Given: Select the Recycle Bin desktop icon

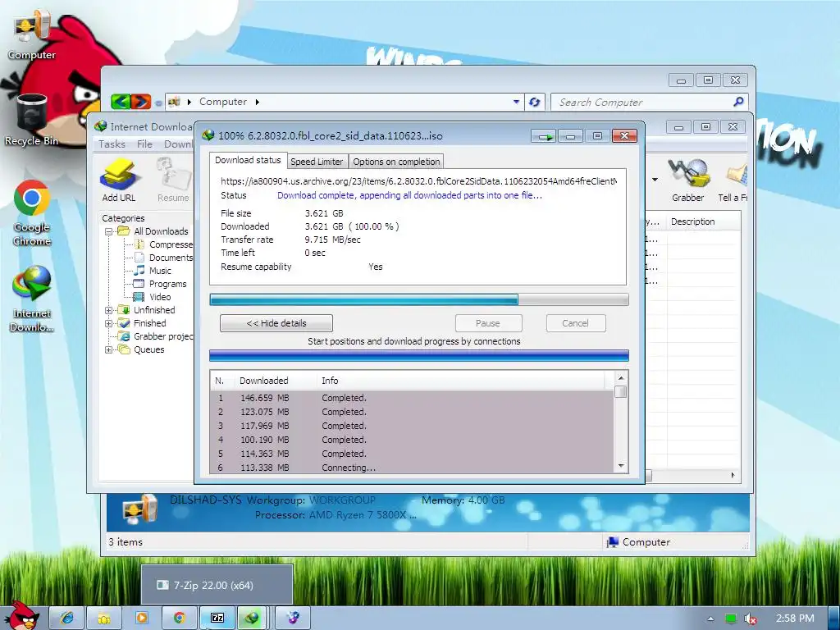Looking at the screenshot, I should click(x=32, y=120).
